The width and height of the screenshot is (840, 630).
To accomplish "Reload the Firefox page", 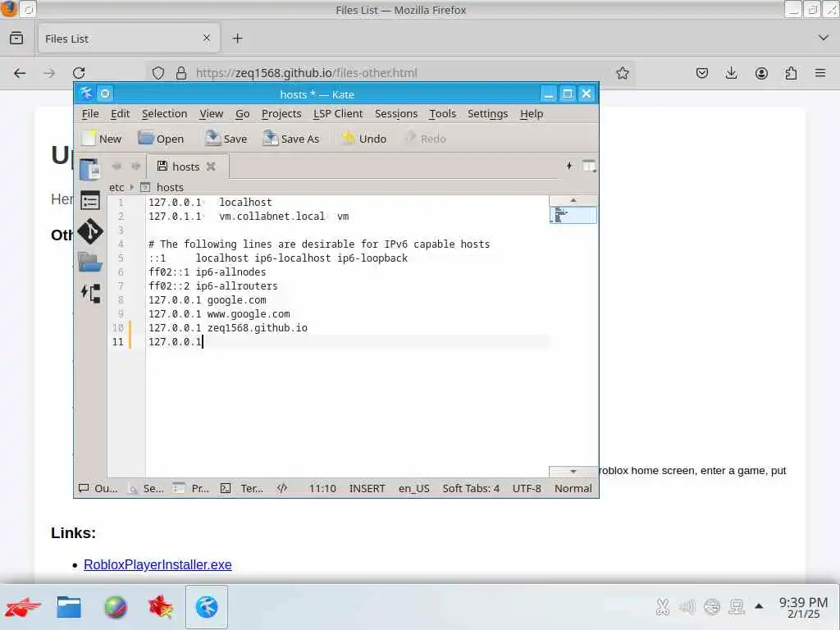I will pyautogui.click(x=79, y=73).
